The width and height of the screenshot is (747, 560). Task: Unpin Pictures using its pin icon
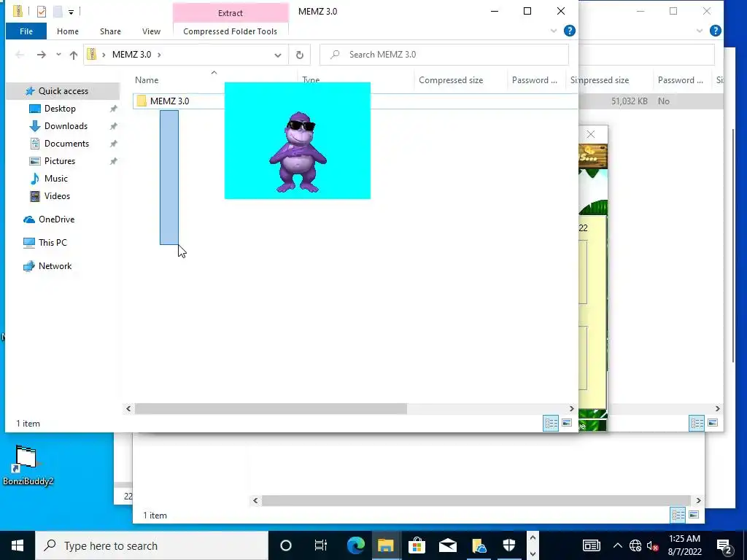(113, 161)
